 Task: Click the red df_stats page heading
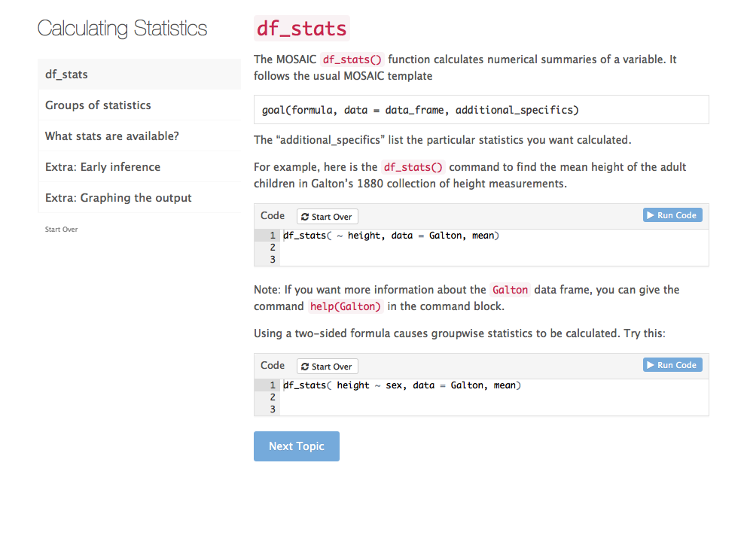click(x=302, y=29)
